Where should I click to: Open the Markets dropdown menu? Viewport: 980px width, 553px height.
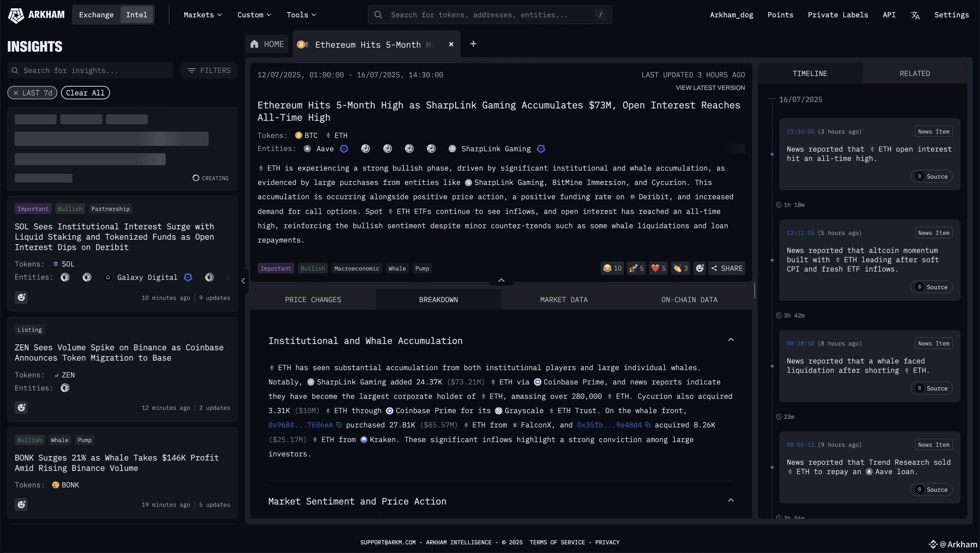point(203,15)
